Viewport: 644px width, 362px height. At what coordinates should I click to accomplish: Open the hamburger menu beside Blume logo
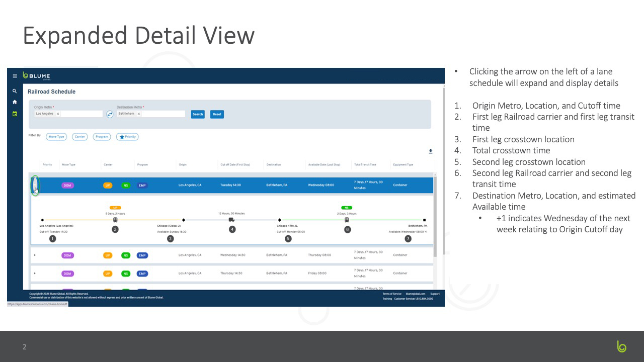click(x=15, y=76)
